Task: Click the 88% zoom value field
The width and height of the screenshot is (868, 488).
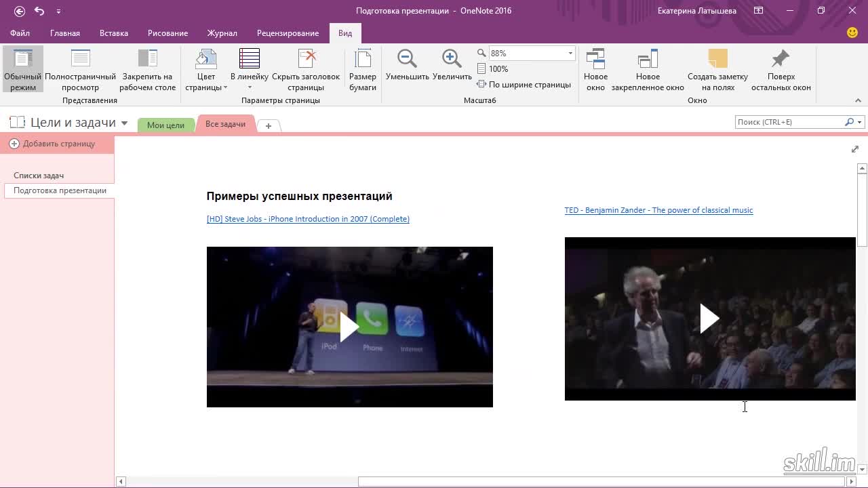Action: click(x=527, y=53)
